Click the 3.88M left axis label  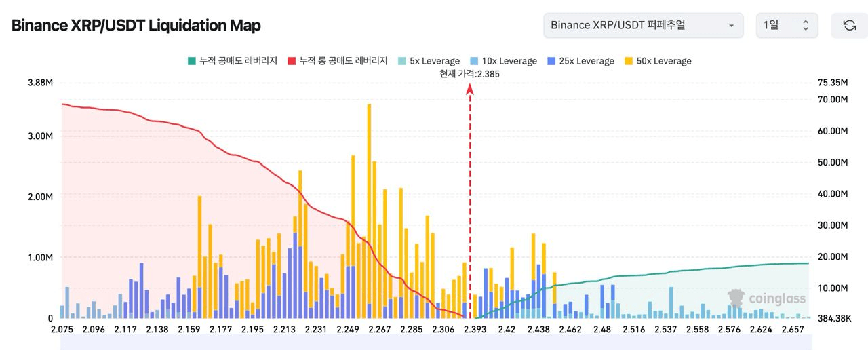click(x=40, y=83)
